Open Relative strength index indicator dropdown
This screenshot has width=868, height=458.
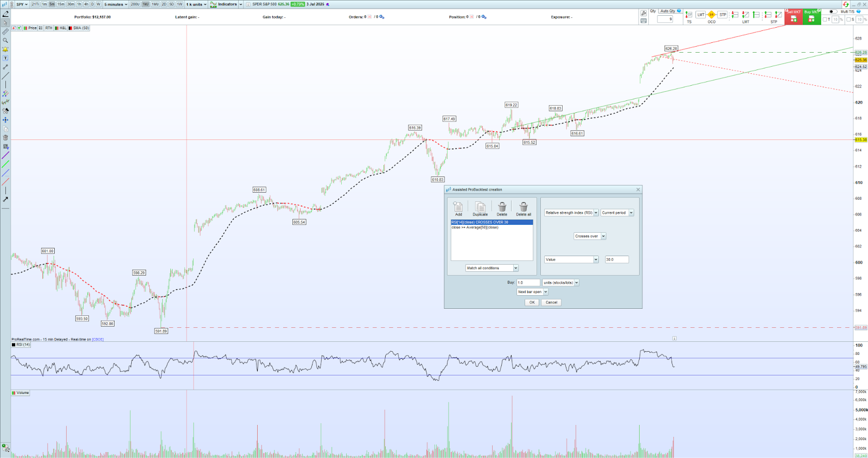571,213
